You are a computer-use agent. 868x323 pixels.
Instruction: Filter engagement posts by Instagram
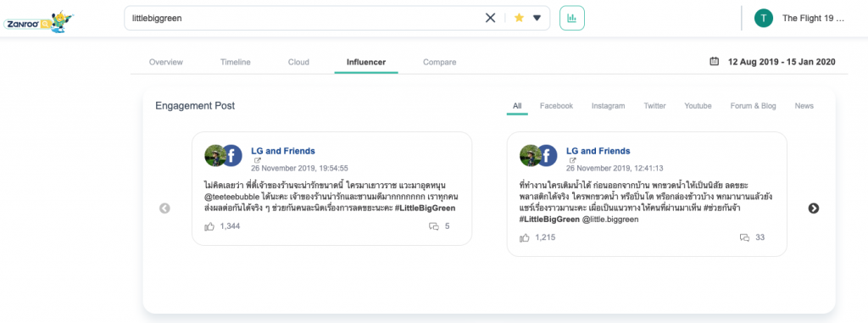tap(608, 106)
